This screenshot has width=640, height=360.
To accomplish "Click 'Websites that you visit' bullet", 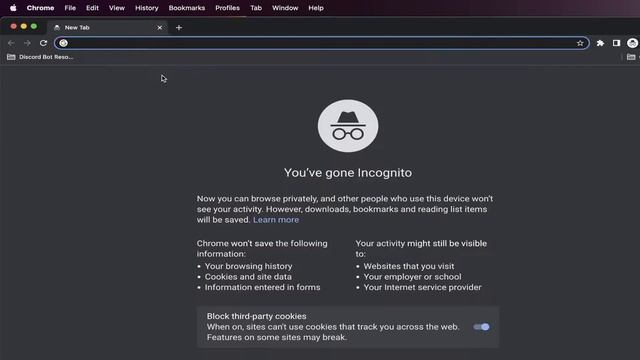I will (409, 266).
